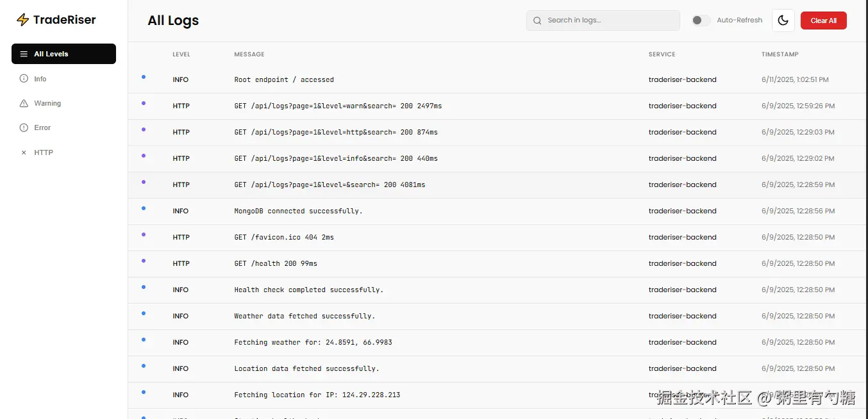Show only Error level logs
The image size is (868, 419).
click(x=42, y=127)
